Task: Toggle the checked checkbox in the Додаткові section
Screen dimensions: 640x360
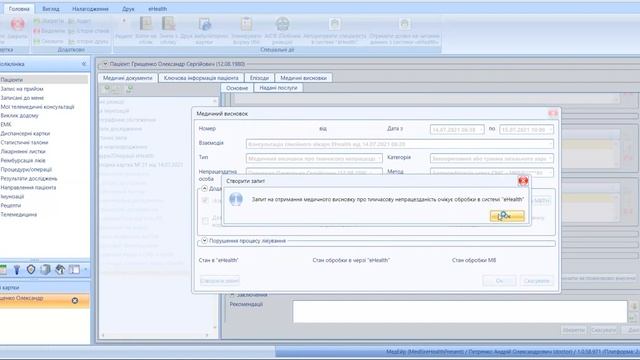Action: tap(205, 200)
